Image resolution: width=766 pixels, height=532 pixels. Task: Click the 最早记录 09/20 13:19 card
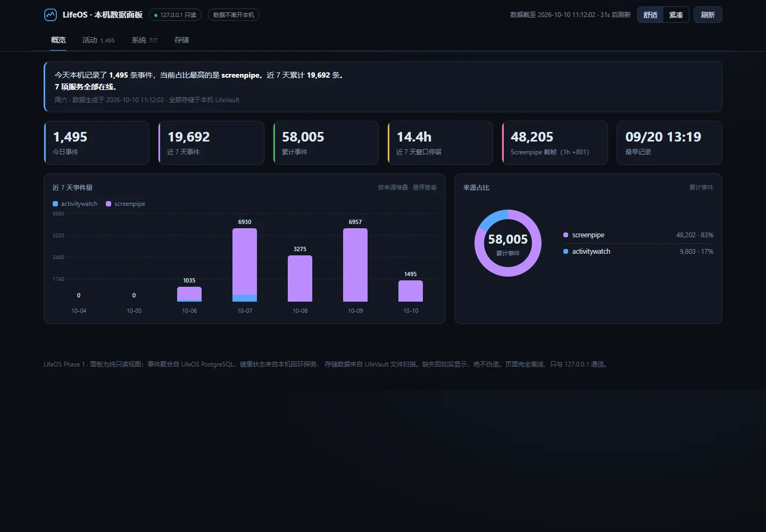(x=669, y=143)
